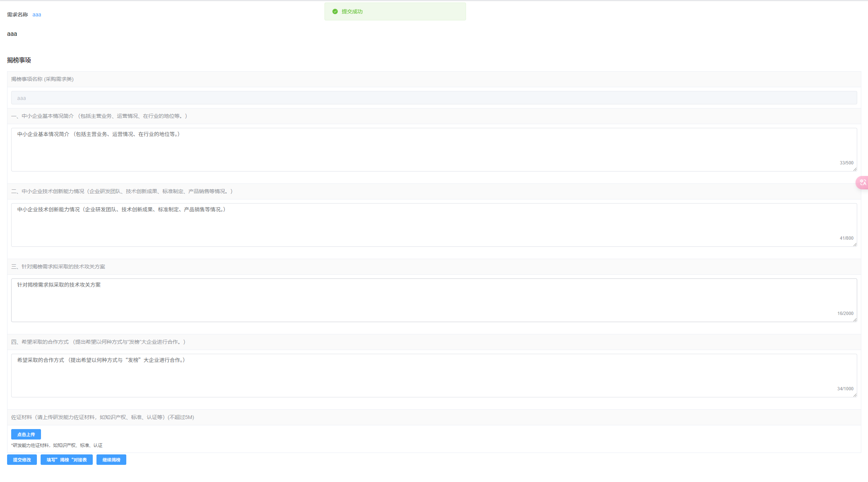Click 填写"揭榜"对接表 button

click(x=67, y=460)
